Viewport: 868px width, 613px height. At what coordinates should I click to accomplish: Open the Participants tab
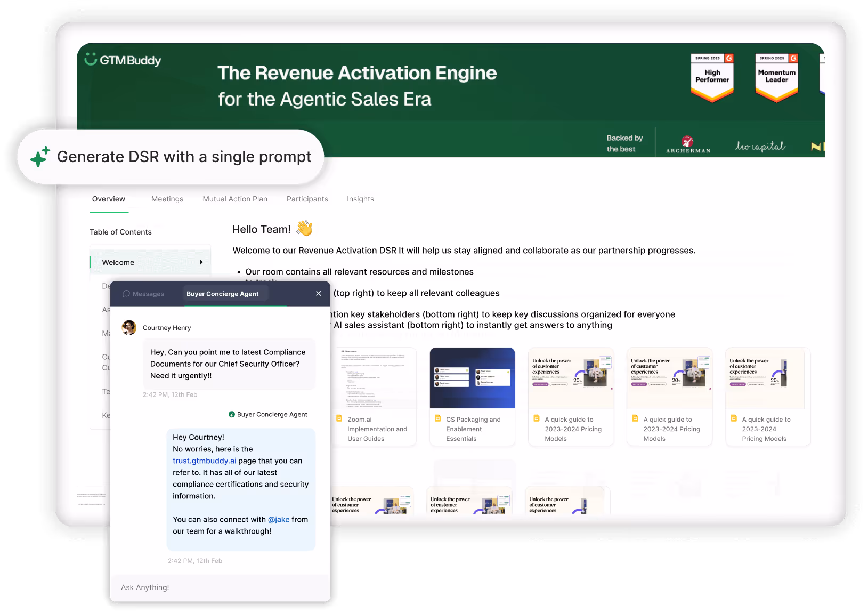(x=307, y=199)
